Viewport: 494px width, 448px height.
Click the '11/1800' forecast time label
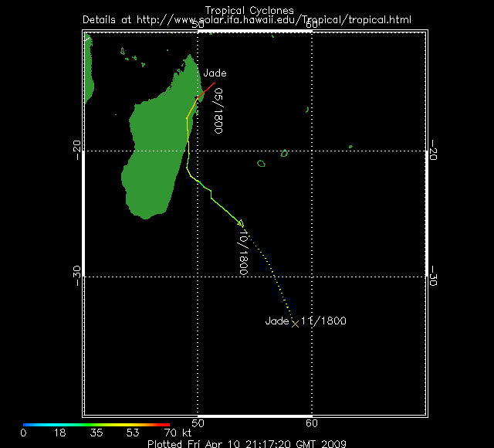[x=323, y=321]
